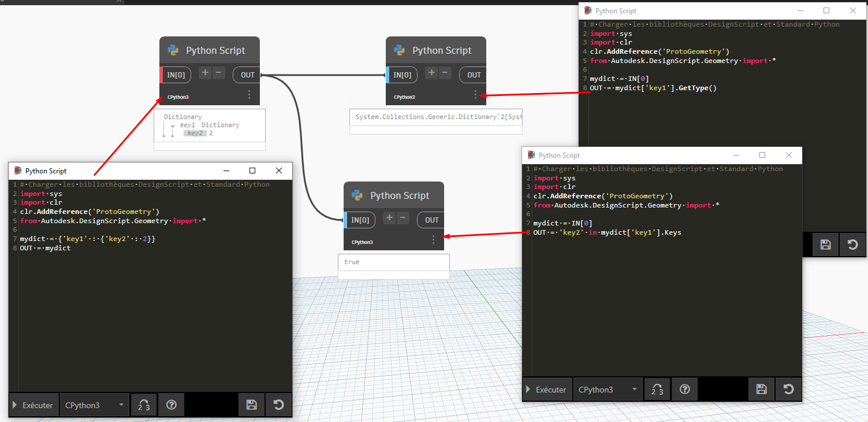Image resolution: width=868 pixels, height=422 pixels.
Task: Open help via the question mark icon
Action: pos(171,405)
